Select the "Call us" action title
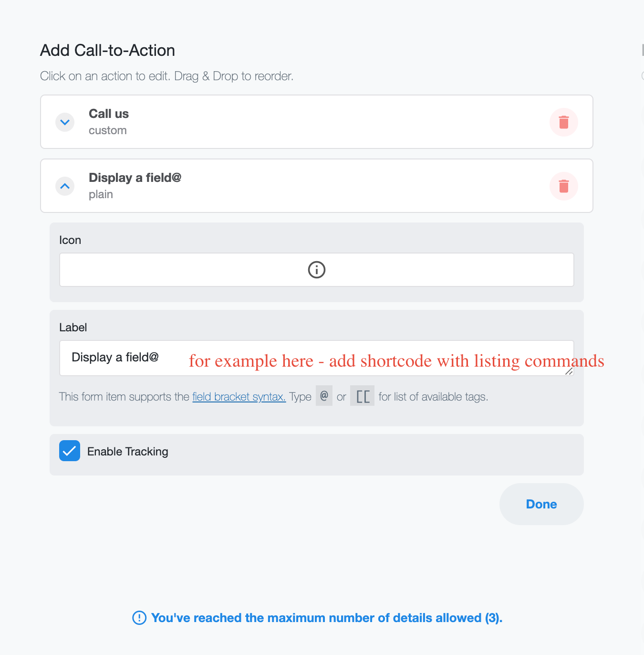Image resolution: width=644 pixels, height=655 pixels. [x=109, y=114]
